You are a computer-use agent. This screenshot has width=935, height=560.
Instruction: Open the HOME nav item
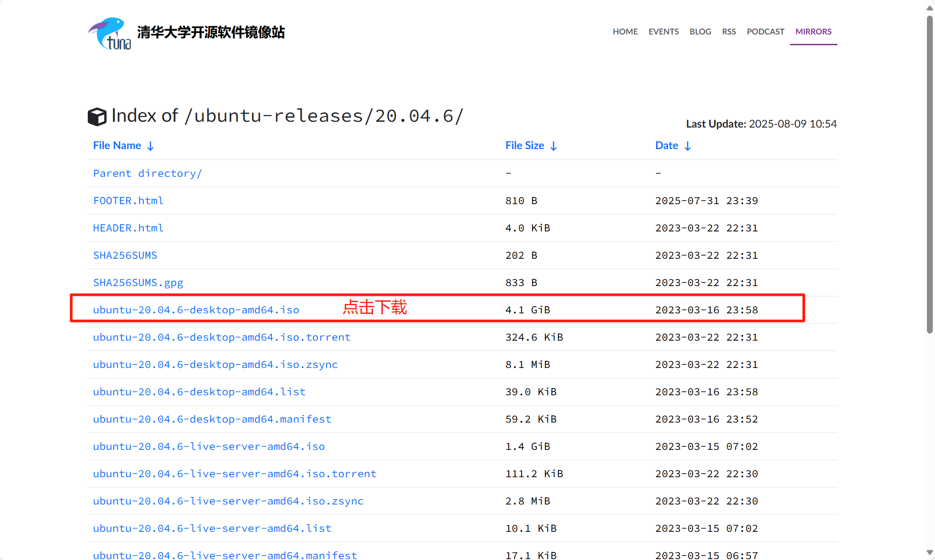click(625, 32)
